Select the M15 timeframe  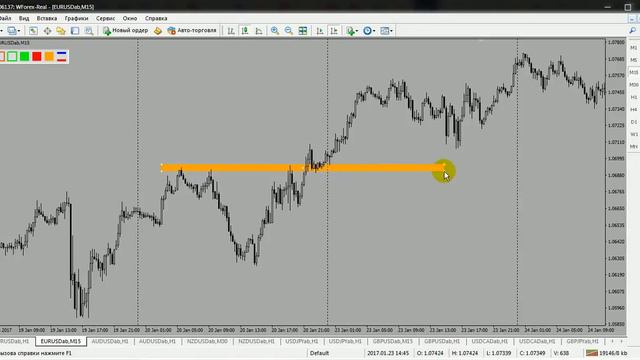[x=633, y=72]
